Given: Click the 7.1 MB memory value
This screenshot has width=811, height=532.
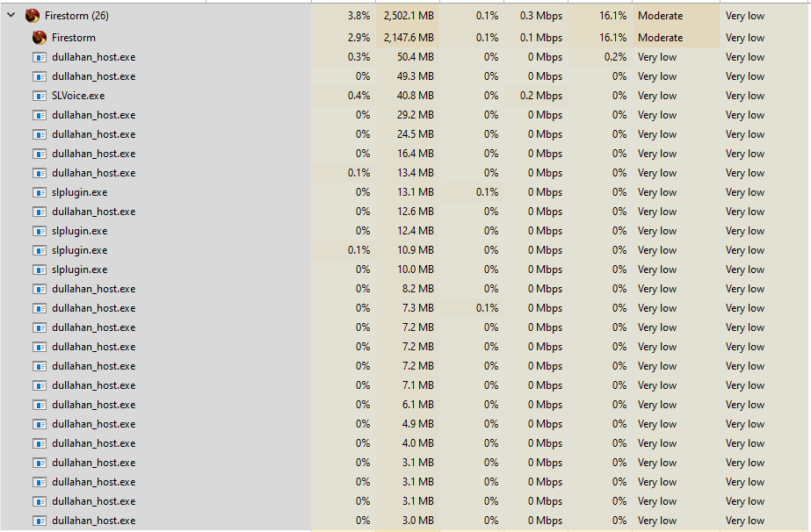Looking at the screenshot, I should click(418, 385).
